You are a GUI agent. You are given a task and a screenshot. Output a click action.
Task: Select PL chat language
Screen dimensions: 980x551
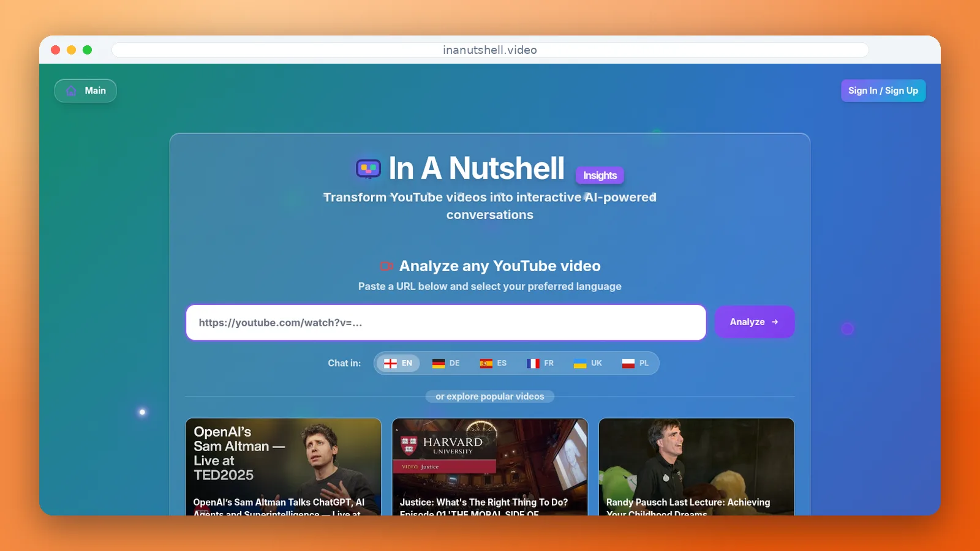pos(635,363)
